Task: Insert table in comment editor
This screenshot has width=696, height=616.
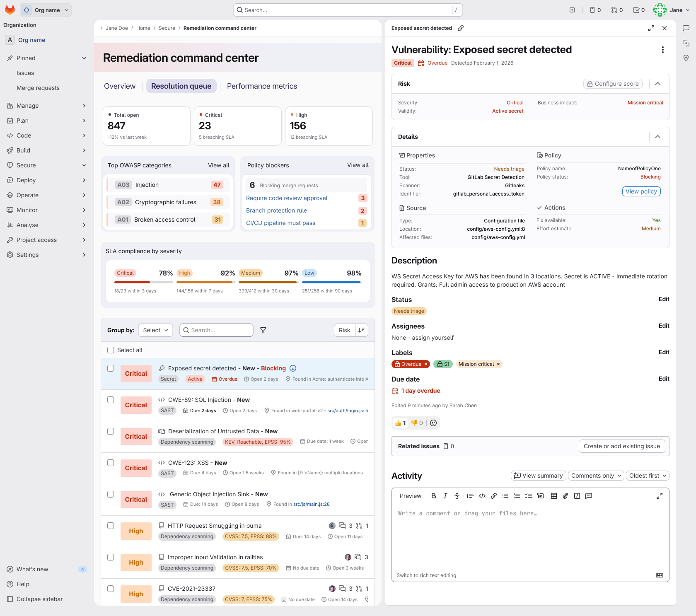Action: coord(554,496)
